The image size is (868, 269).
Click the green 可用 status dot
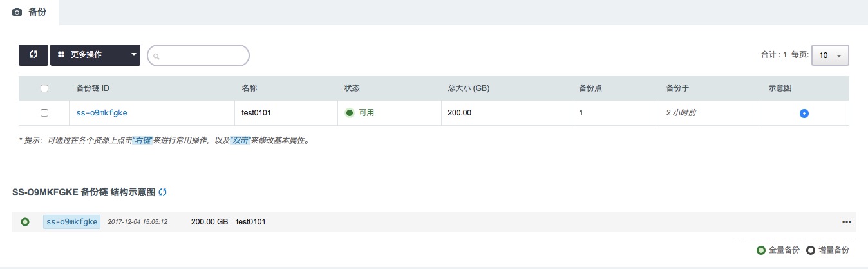pos(350,113)
